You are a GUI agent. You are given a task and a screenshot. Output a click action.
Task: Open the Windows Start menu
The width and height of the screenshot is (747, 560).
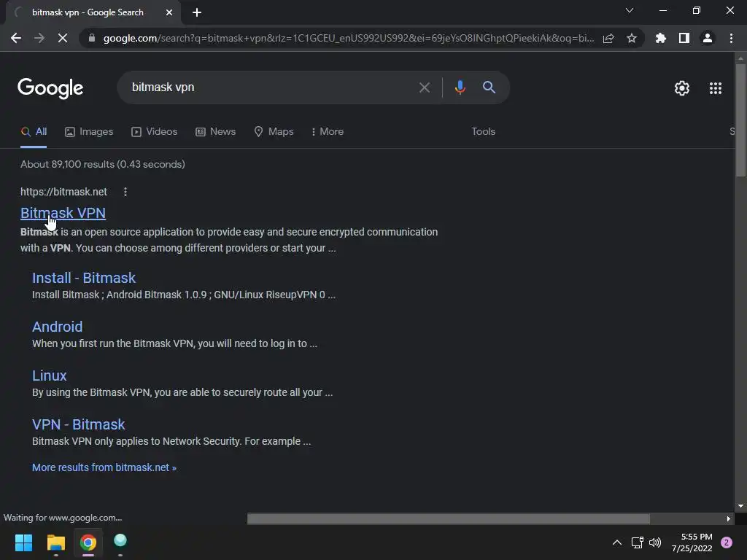coord(23,542)
